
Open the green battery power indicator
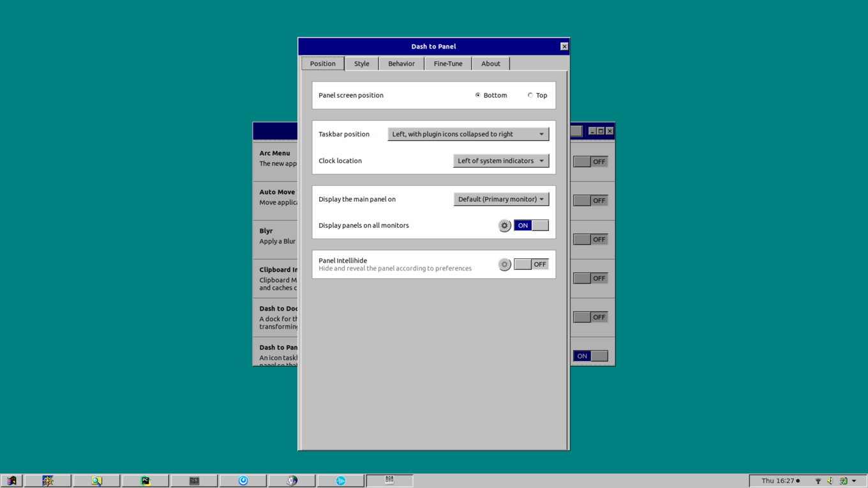click(843, 481)
